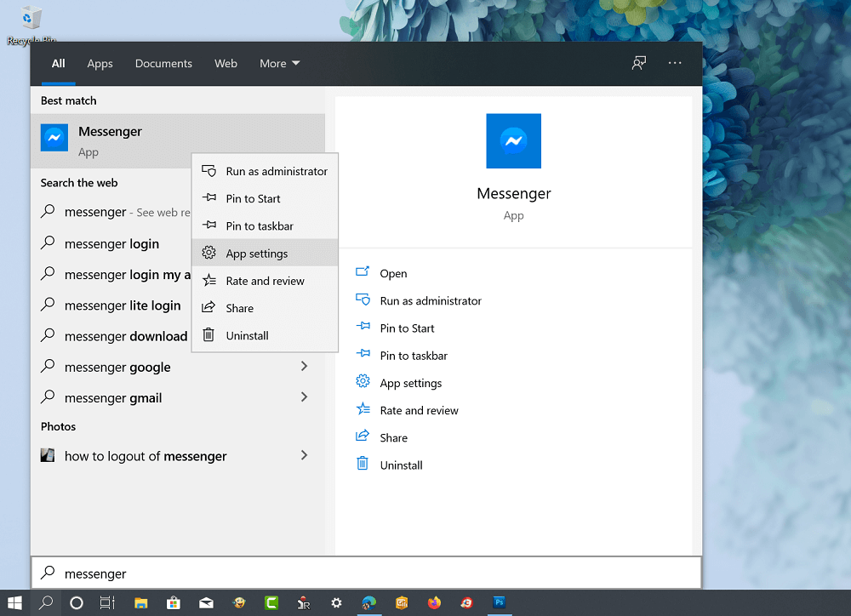Open the search feedback person icon

pos(639,63)
